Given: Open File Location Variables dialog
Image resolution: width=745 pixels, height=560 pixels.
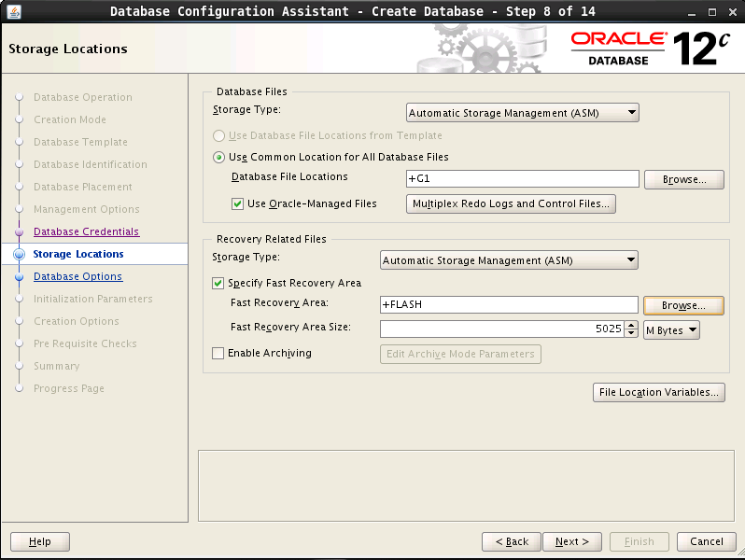Looking at the screenshot, I should pos(659,392).
